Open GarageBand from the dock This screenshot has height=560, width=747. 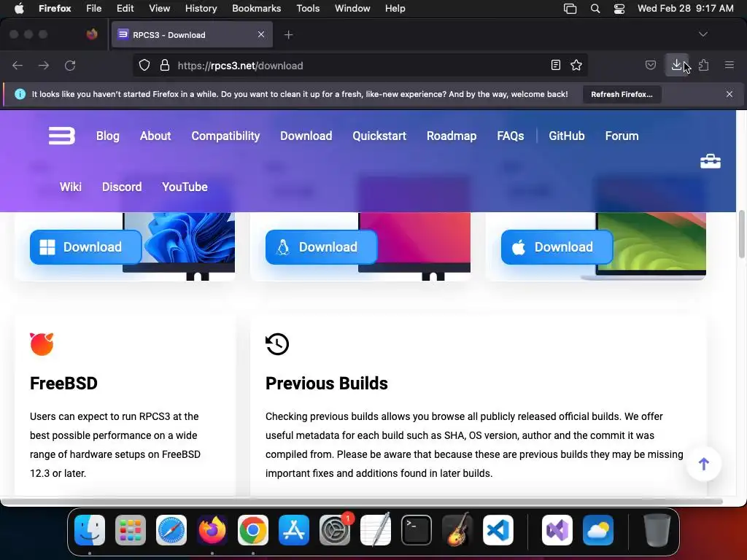(x=457, y=530)
